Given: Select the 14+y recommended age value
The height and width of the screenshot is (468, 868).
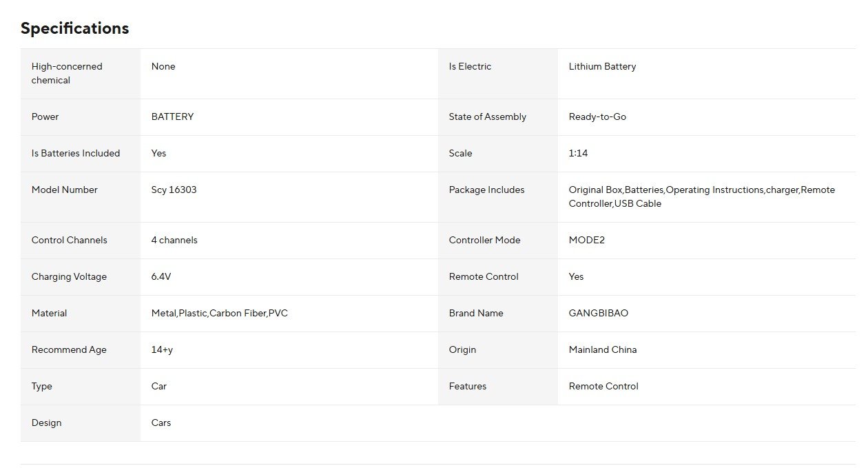Looking at the screenshot, I should [x=162, y=349].
